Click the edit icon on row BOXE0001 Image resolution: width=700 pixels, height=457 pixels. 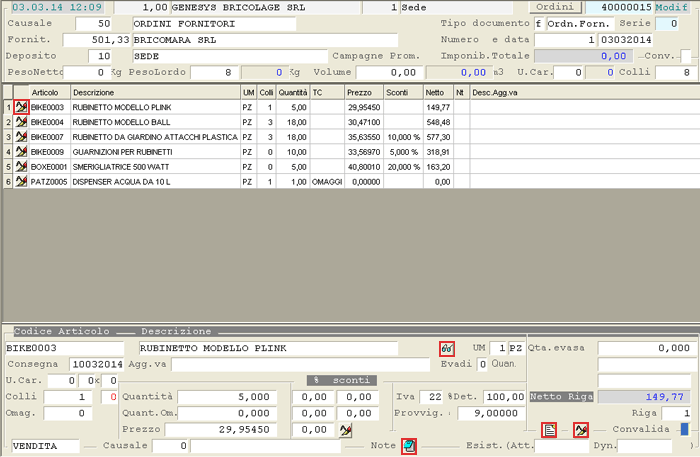21,166
